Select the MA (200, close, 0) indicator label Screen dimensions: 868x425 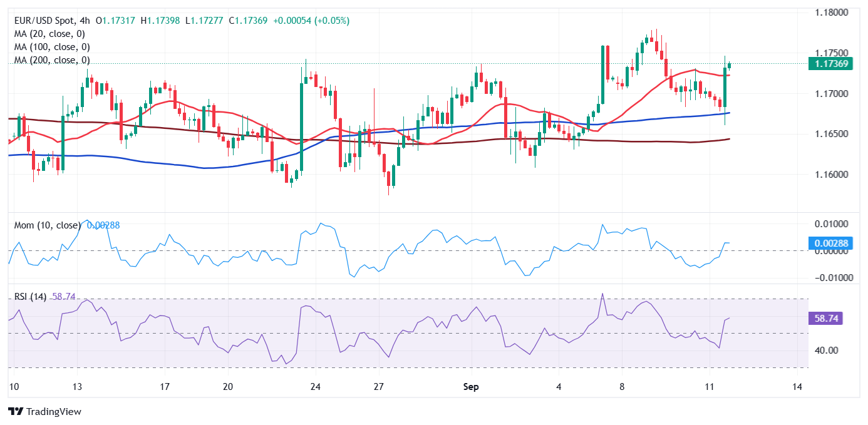[x=51, y=60]
